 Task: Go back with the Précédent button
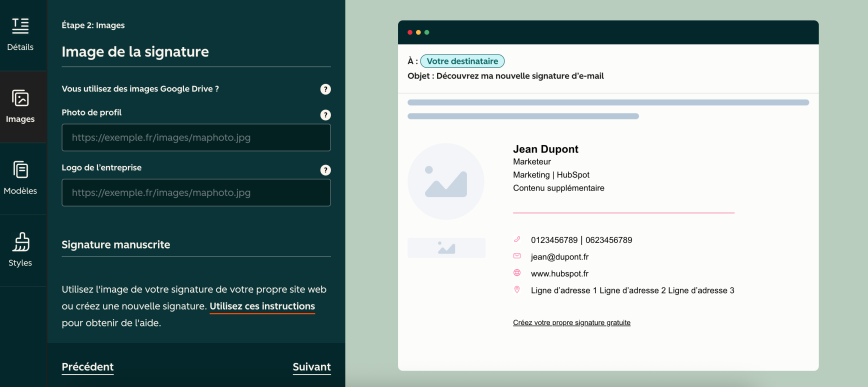[87, 367]
